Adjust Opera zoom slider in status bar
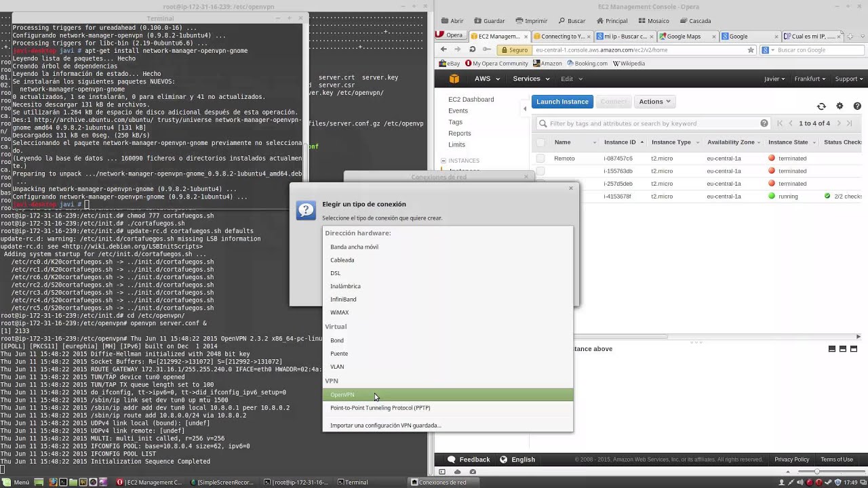This screenshot has height=488, width=868. pyautogui.click(x=816, y=472)
